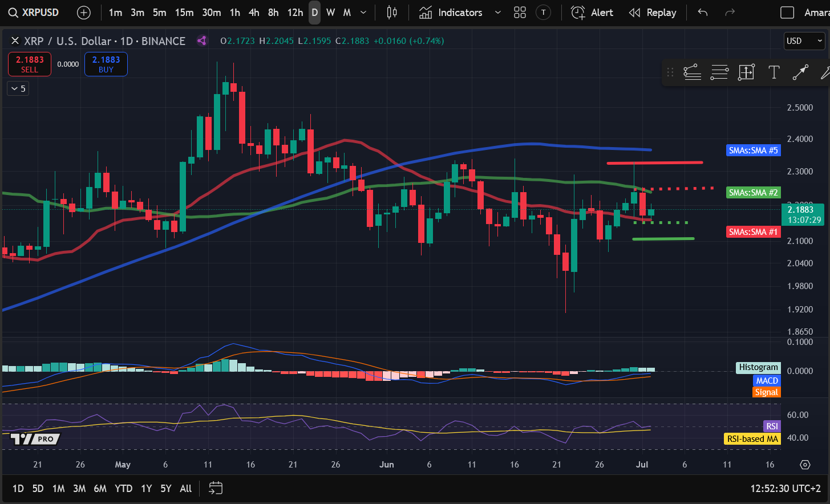This screenshot has height=504, width=830.
Task: Set date range to 6M
Action: point(100,489)
